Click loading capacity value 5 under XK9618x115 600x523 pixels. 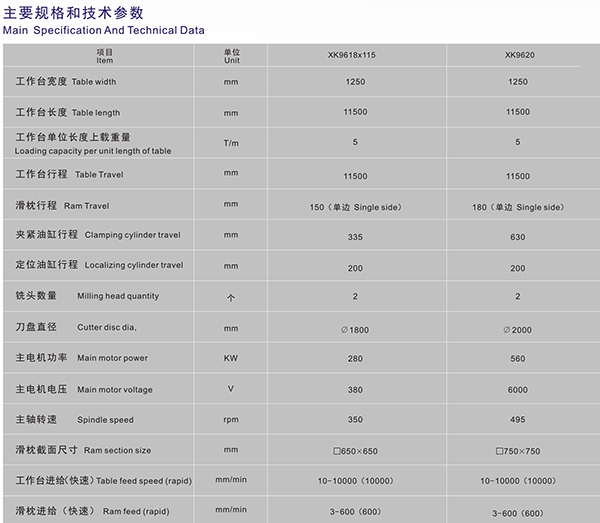click(x=355, y=142)
